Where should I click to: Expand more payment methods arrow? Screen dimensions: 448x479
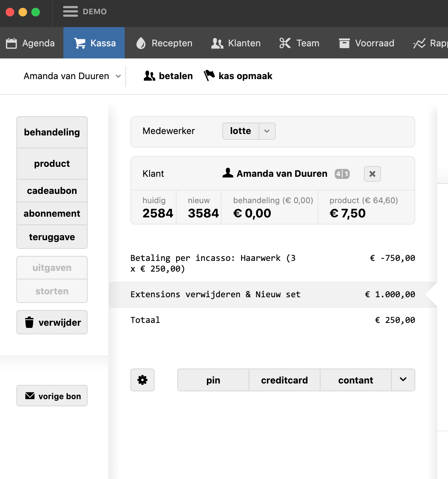[403, 380]
